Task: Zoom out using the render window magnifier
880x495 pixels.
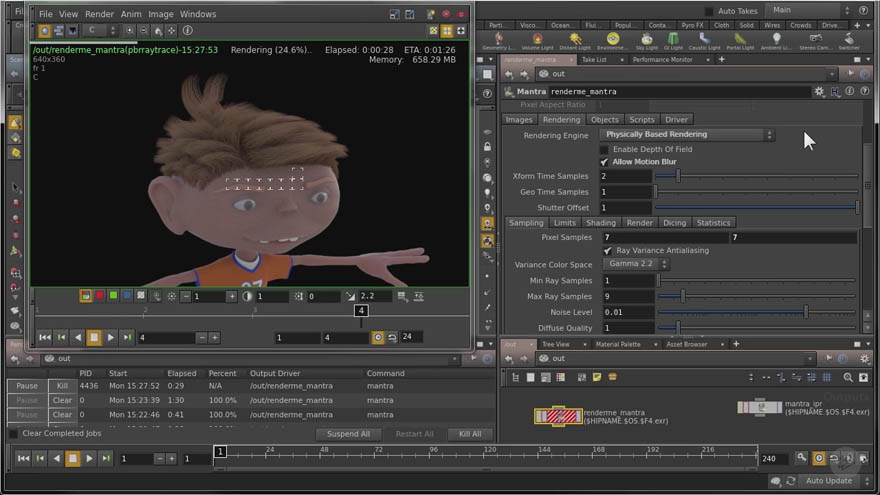Action: [144, 31]
